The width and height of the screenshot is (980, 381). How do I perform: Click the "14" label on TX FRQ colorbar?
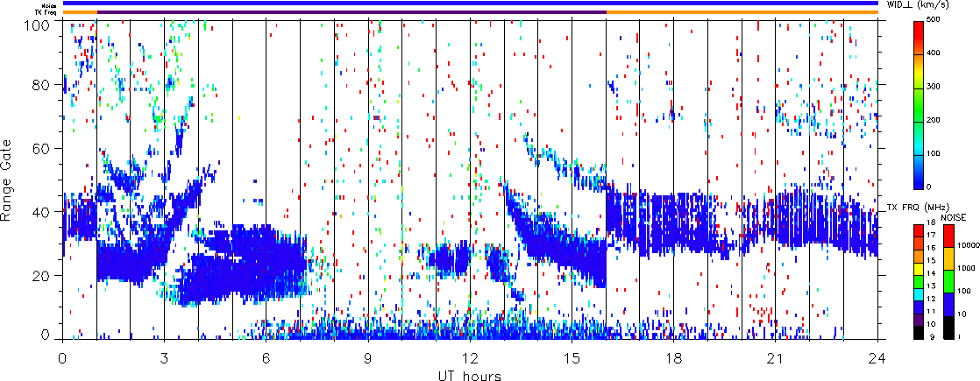coord(931,273)
